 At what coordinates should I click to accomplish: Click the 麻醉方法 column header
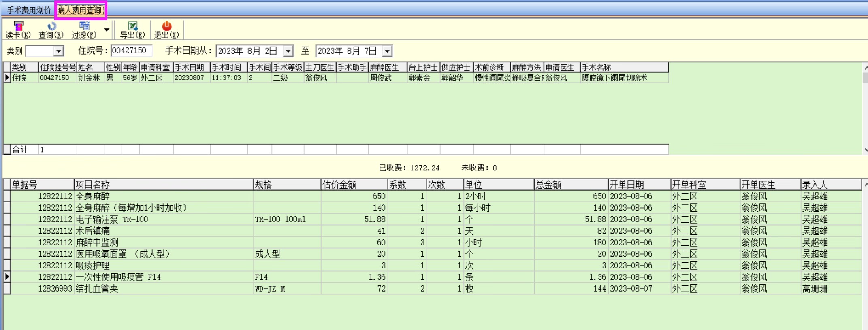click(527, 67)
